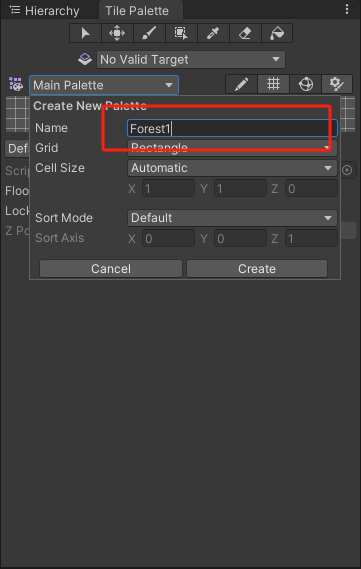The width and height of the screenshot is (361, 569).
Task: Open the No Valid Target dropdown
Action: pos(191,60)
